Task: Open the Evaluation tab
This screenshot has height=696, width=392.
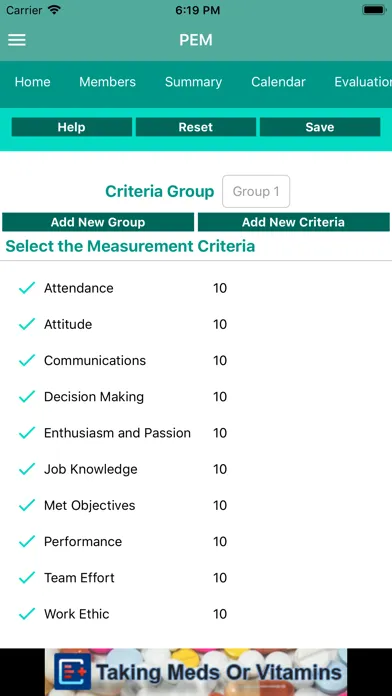Action: tap(363, 82)
